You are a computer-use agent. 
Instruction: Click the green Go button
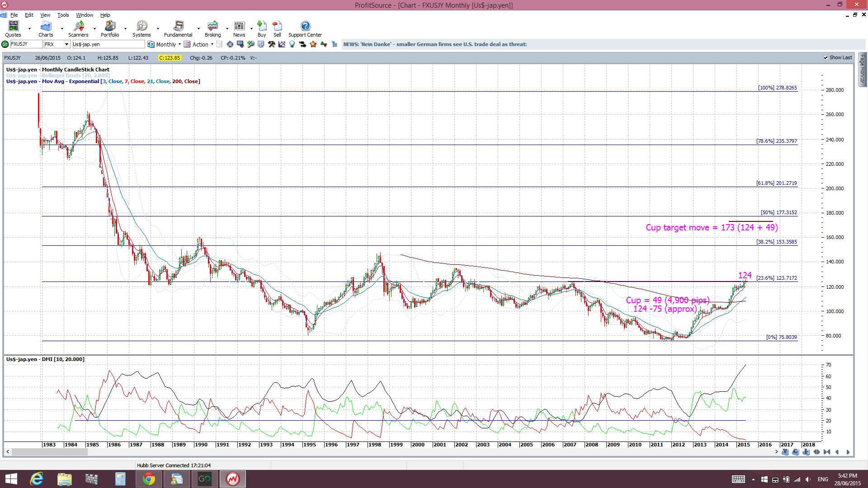pos(5,44)
